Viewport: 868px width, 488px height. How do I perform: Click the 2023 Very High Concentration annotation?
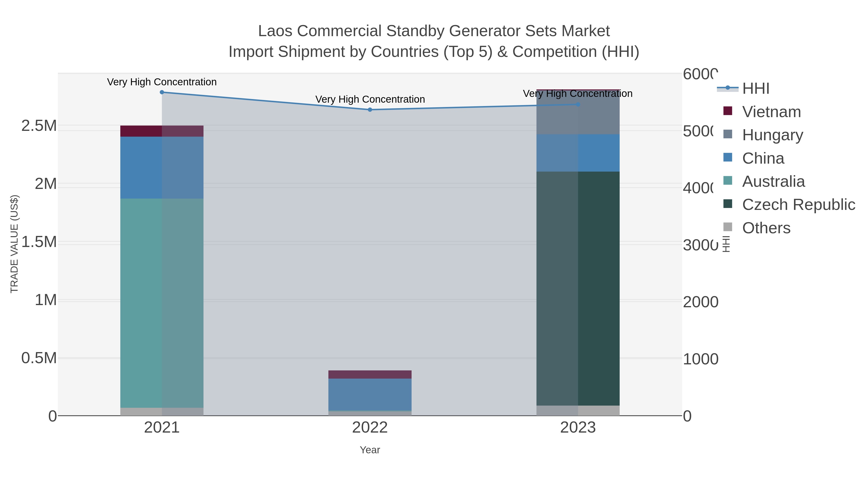click(x=578, y=94)
